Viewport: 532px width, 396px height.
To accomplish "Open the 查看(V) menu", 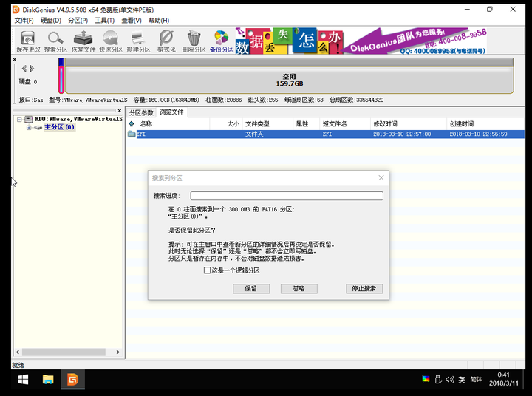I will click(132, 21).
